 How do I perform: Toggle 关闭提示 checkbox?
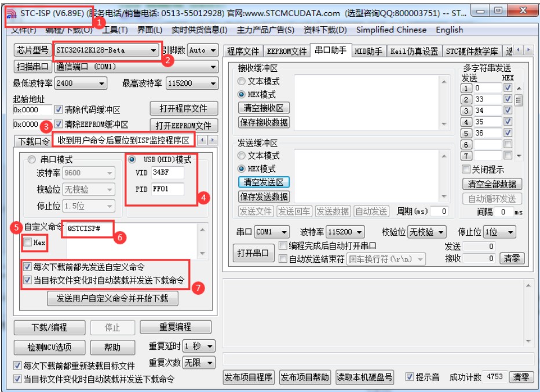coord(466,169)
